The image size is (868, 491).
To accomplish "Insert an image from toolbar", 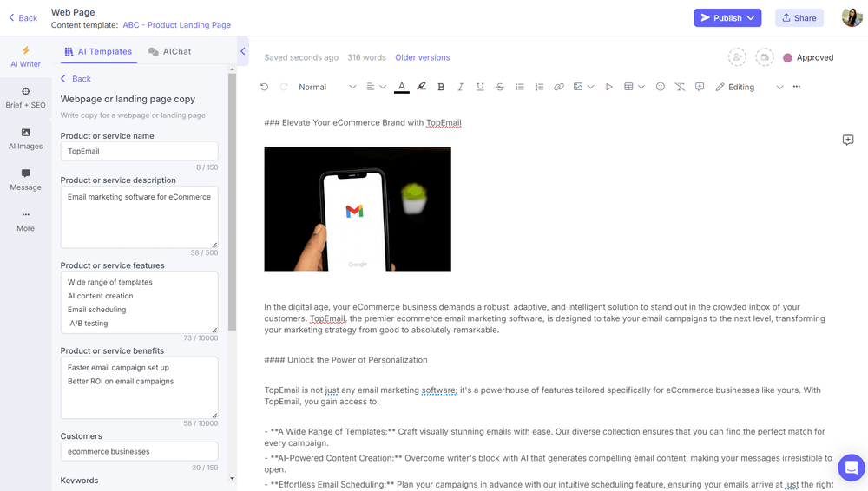I will 578,87.
